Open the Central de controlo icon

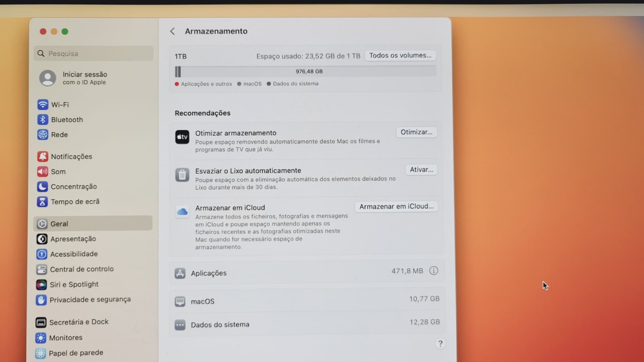(41, 269)
